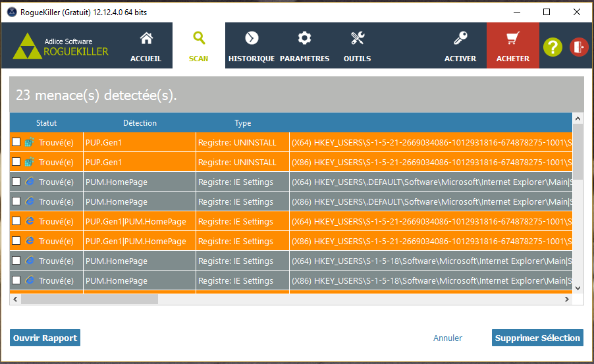Click the IE icon in (X86) .DEFAULT row

pos(30,201)
